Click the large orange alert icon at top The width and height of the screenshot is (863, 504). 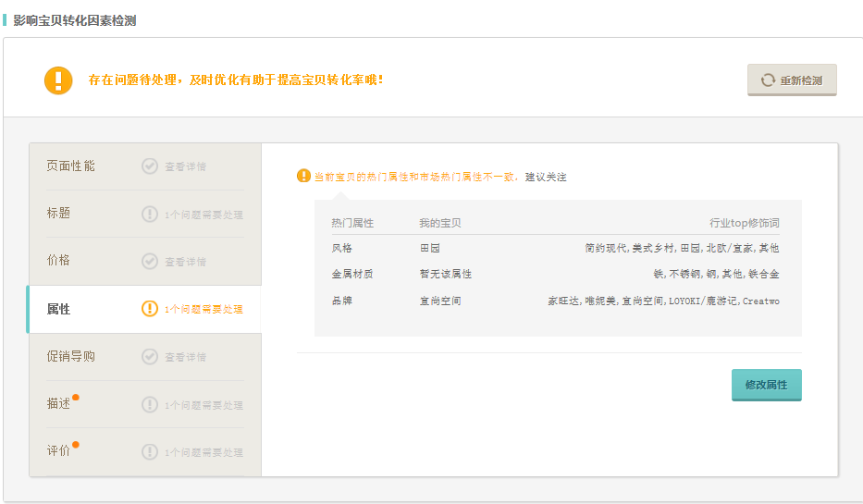(58, 80)
